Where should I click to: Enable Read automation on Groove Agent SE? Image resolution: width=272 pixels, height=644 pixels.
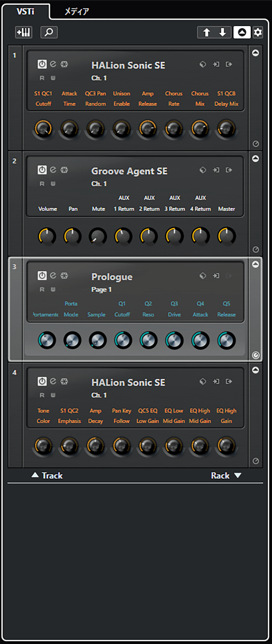tap(42, 184)
